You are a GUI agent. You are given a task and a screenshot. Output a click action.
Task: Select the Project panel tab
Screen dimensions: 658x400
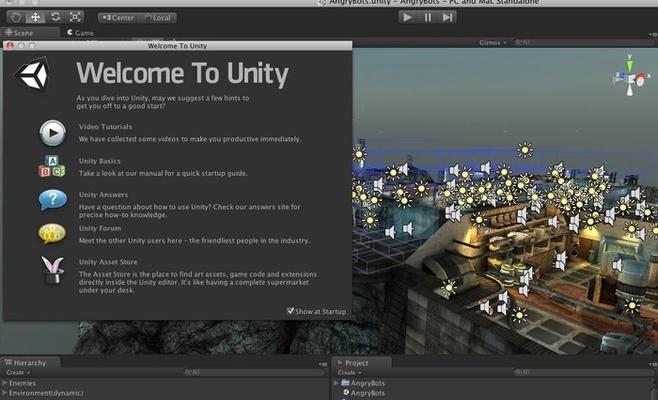pos(361,363)
